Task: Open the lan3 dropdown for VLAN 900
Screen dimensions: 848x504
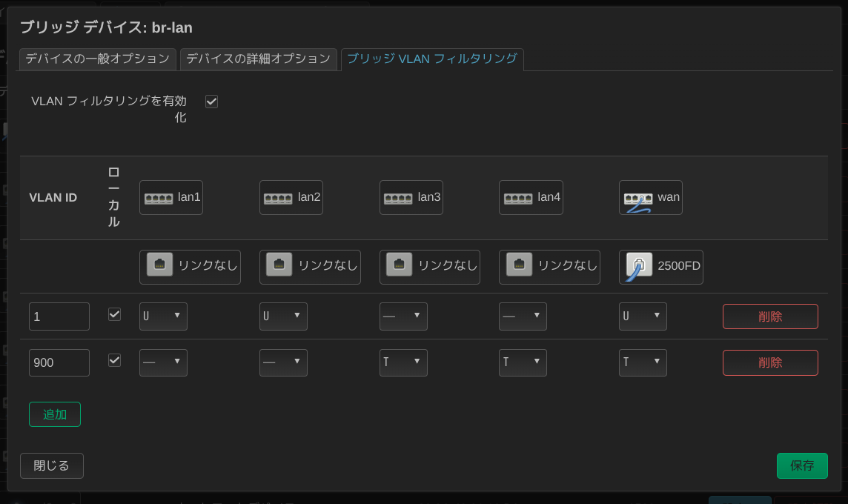Action: click(403, 362)
